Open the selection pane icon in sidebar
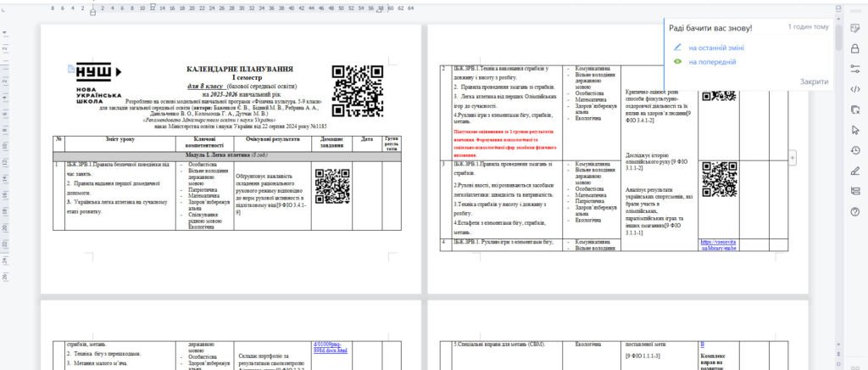This screenshot has width=868, height=370. [x=855, y=109]
